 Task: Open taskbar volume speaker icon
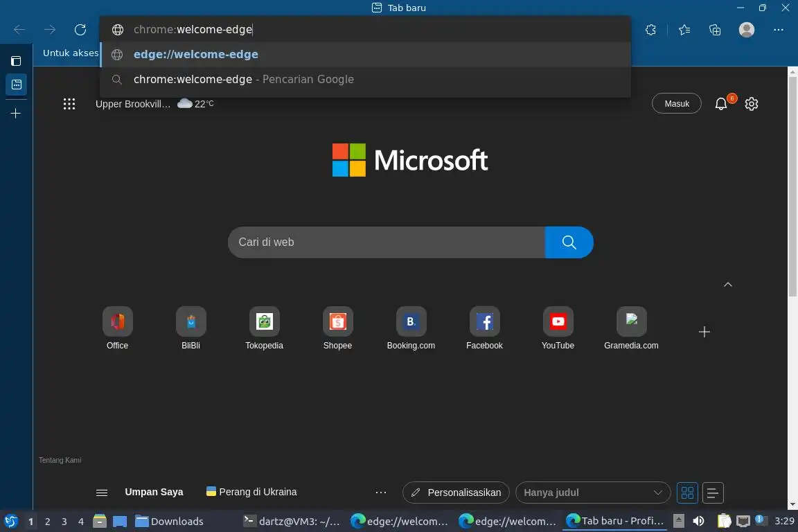pyautogui.click(x=699, y=522)
